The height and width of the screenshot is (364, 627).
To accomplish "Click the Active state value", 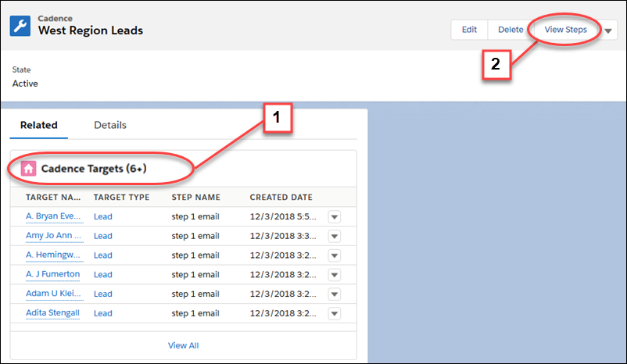I will (25, 84).
